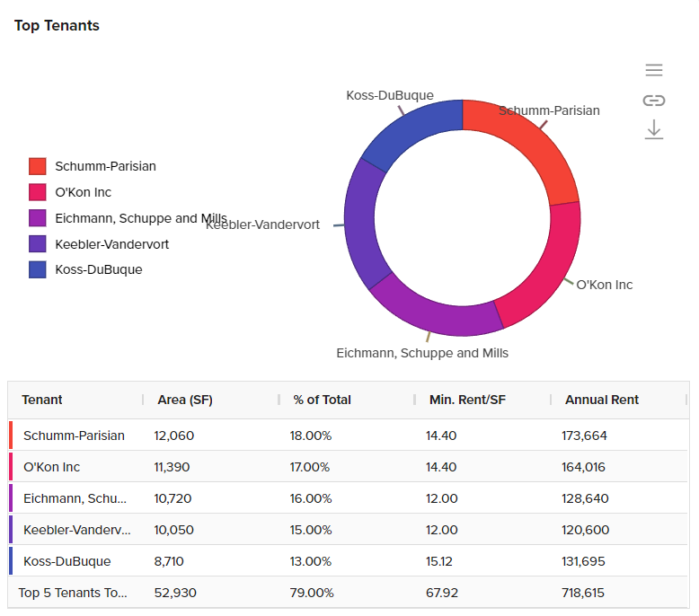Image resolution: width=699 pixels, height=616 pixels.
Task: Click the Koss-DuBuque legend square
Action: [x=38, y=269]
